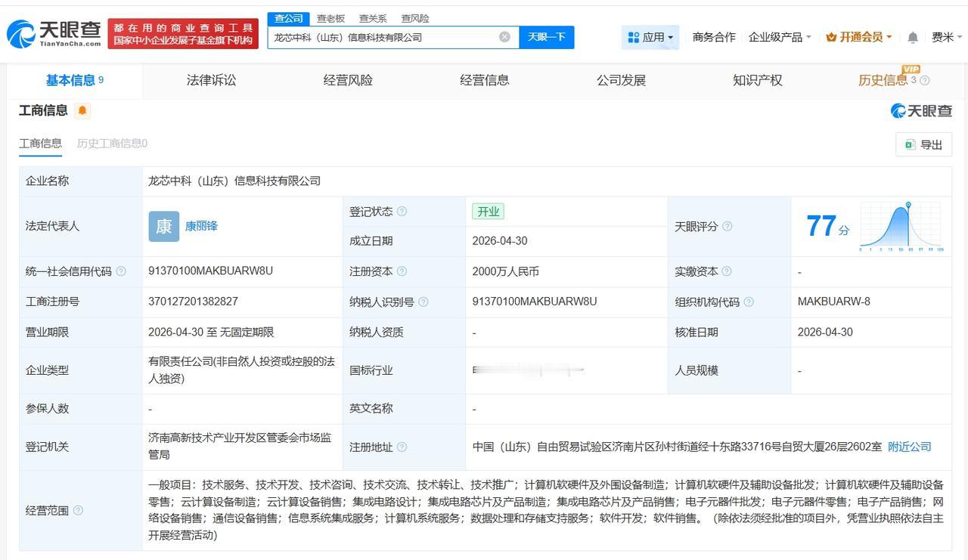Image resolution: width=968 pixels, height=560 pixels.
Task: Click the help icon next to 纳税人识别号
Action: point(423,302)
